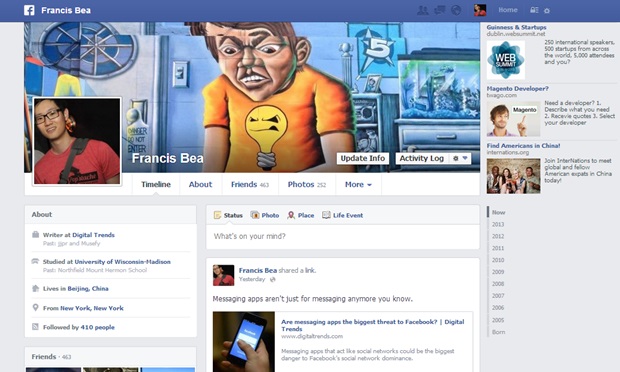Open the account settings gear in top bar

pos(547,11)
